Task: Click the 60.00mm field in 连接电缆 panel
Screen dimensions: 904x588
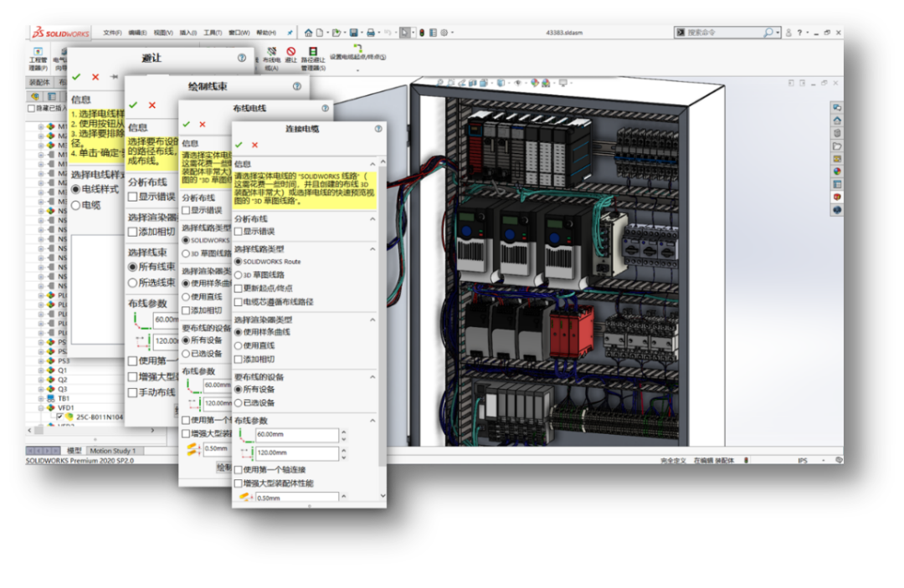Action: tap(296, 435)
